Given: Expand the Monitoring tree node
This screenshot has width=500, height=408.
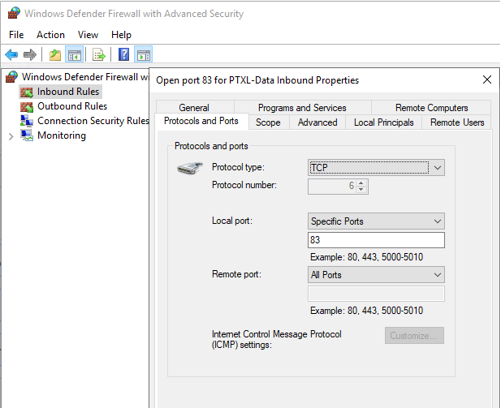Looking at the screenshot, I should 11,136.
